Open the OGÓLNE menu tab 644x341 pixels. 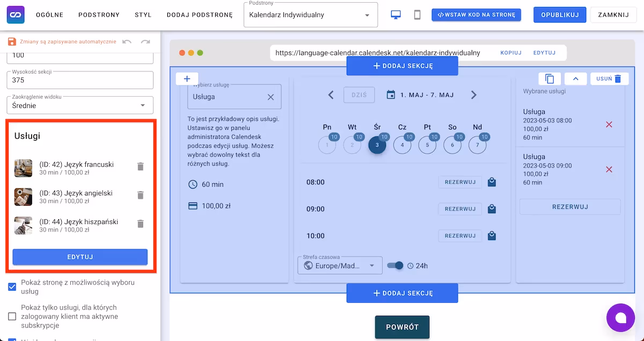49,15
